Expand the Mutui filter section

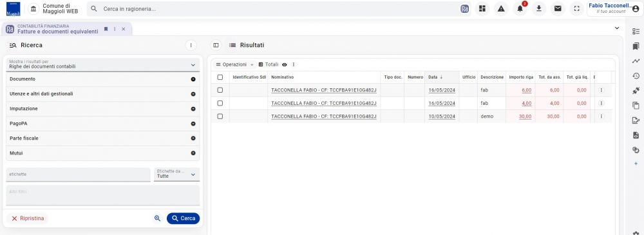point(102,153)
